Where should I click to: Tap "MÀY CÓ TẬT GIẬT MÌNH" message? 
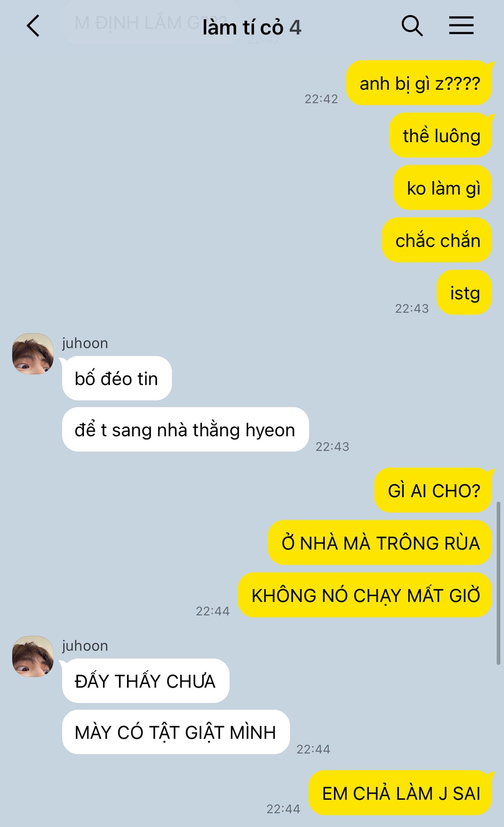point(176,733)
